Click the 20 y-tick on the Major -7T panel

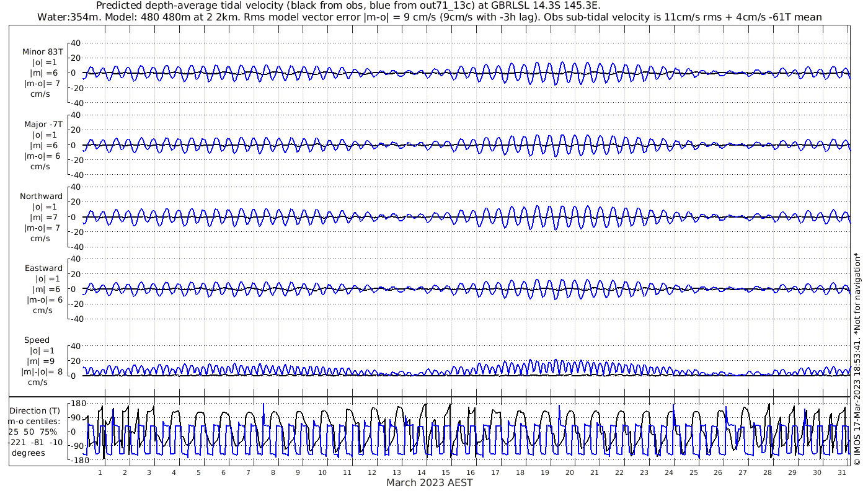[76, 130]
